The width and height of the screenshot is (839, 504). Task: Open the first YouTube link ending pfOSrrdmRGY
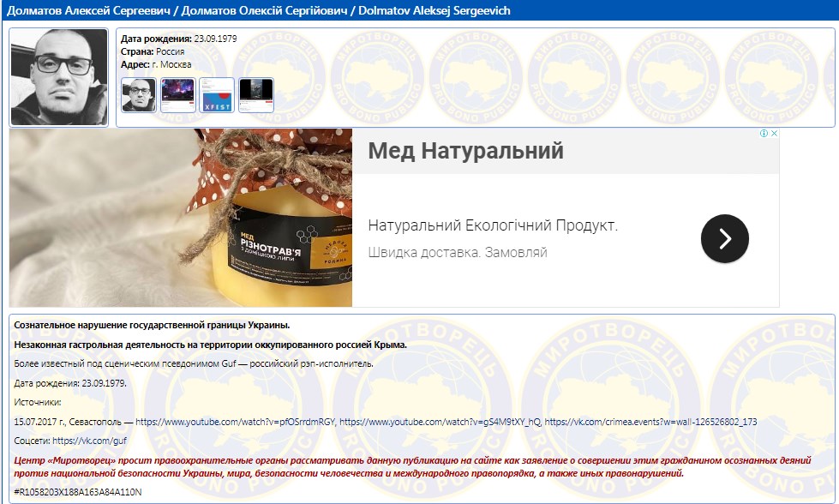tap(236, 422)
